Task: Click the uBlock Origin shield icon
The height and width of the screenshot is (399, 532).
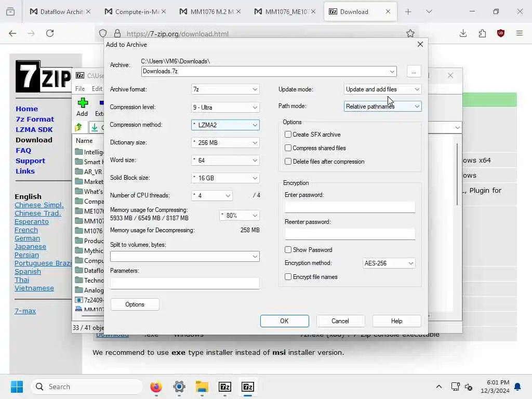Action: [x=501, y=33]
